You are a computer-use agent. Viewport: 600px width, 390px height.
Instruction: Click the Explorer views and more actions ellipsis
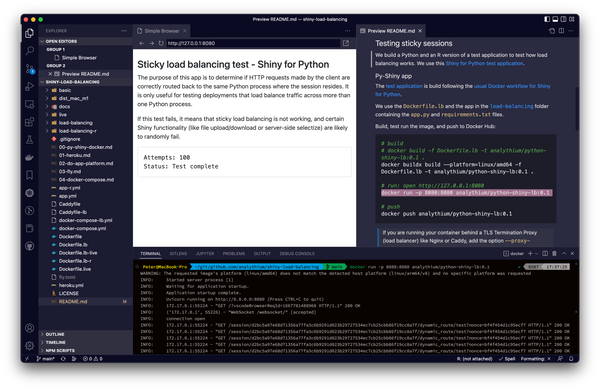[x=124, y=31]
